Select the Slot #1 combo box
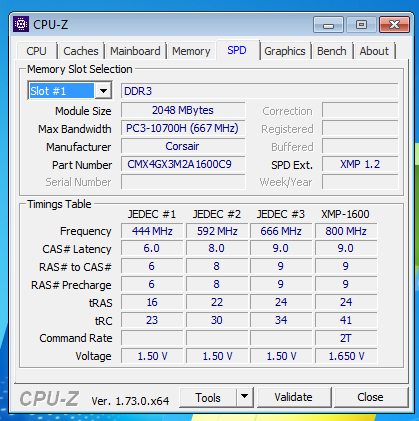This screenshot has width=419, height=421. click(70, 91)
